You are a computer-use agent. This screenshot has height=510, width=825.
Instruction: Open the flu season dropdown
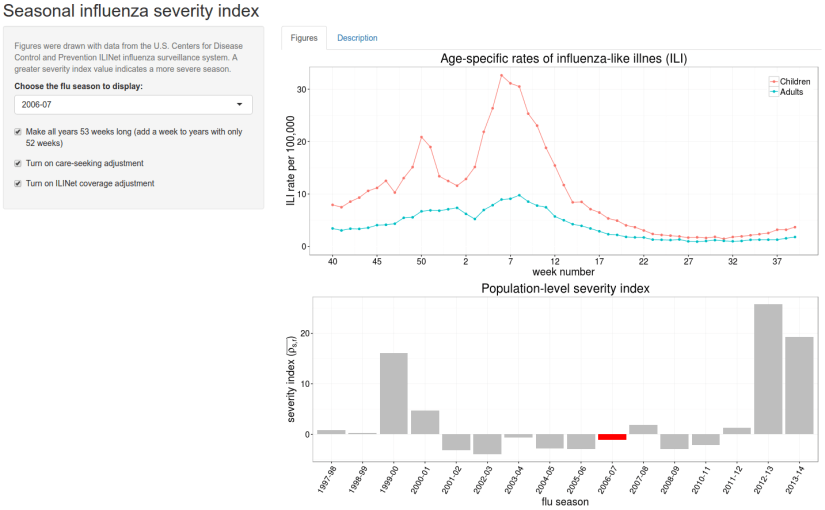coord(133,104)
